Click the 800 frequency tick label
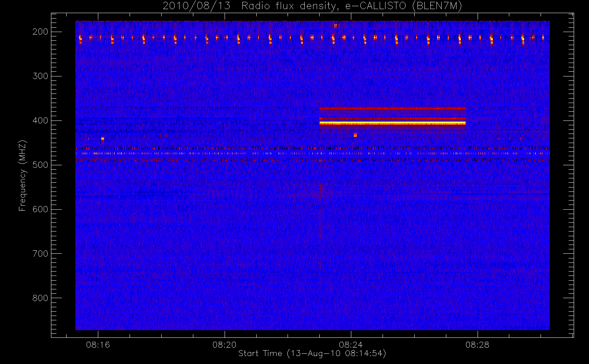 [x=40, y=298]
